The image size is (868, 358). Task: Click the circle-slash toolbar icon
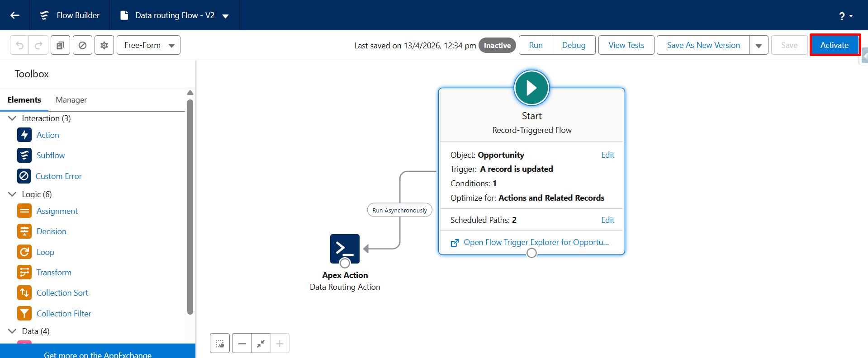[x=82, y=45]
